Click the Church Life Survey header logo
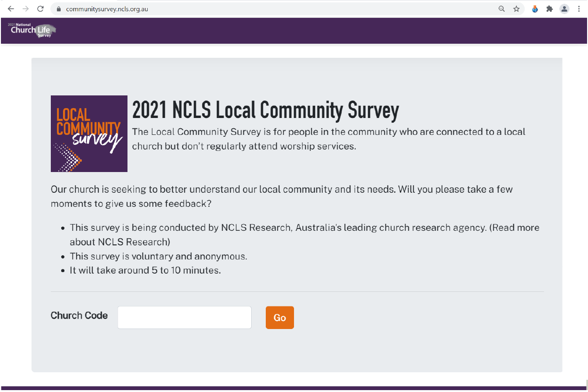The image size is (588, 392). coord(33,30)
